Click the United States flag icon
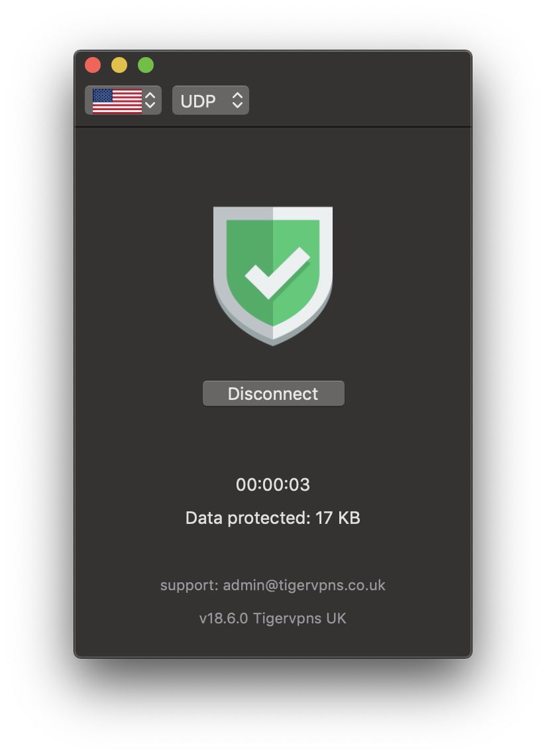This screenshot has width=546, height=756. pyautogui.click(x=117, y=101)
